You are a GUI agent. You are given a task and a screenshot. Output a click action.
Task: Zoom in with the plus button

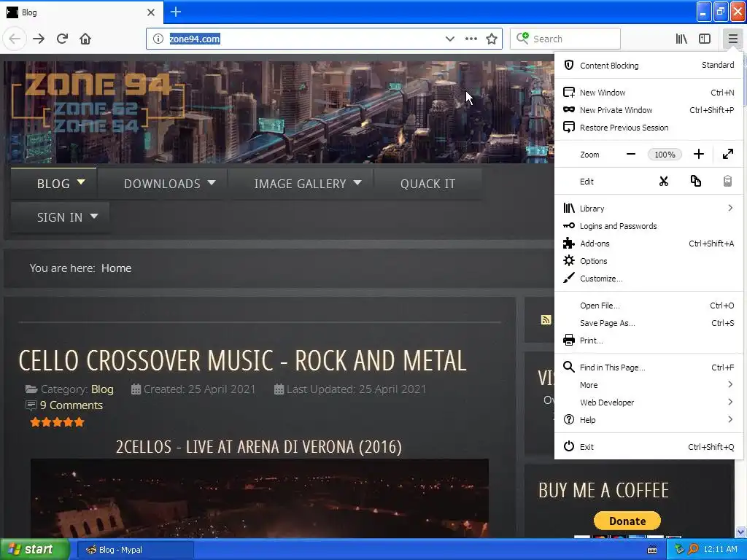698,155
